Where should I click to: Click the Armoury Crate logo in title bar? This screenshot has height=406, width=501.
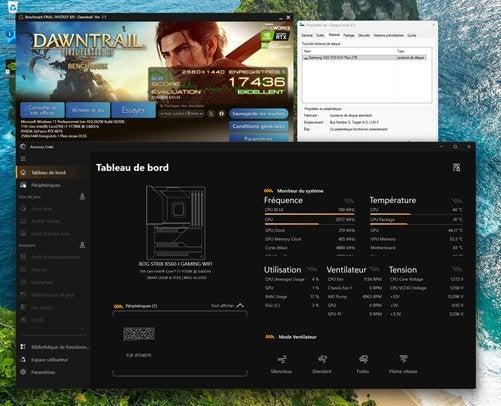23,147
